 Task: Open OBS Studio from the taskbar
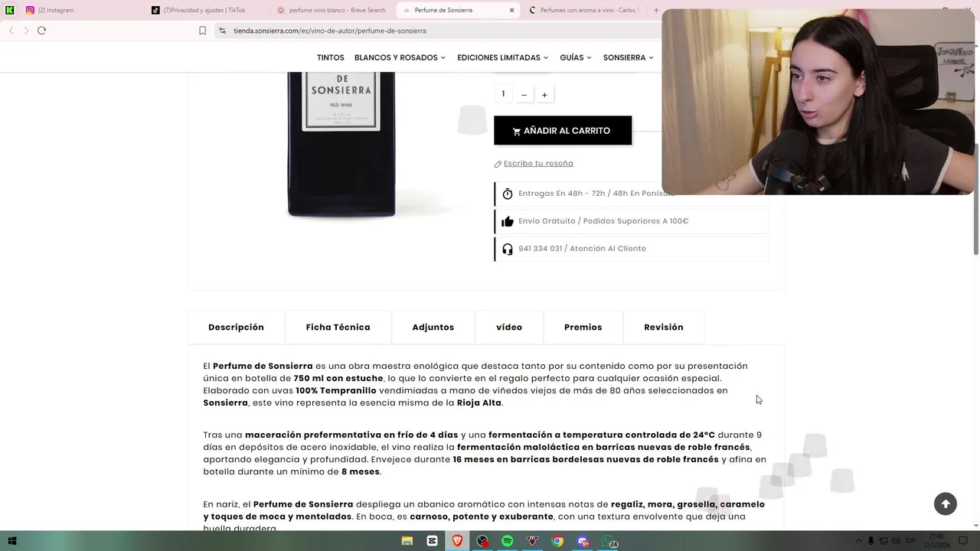482,541
